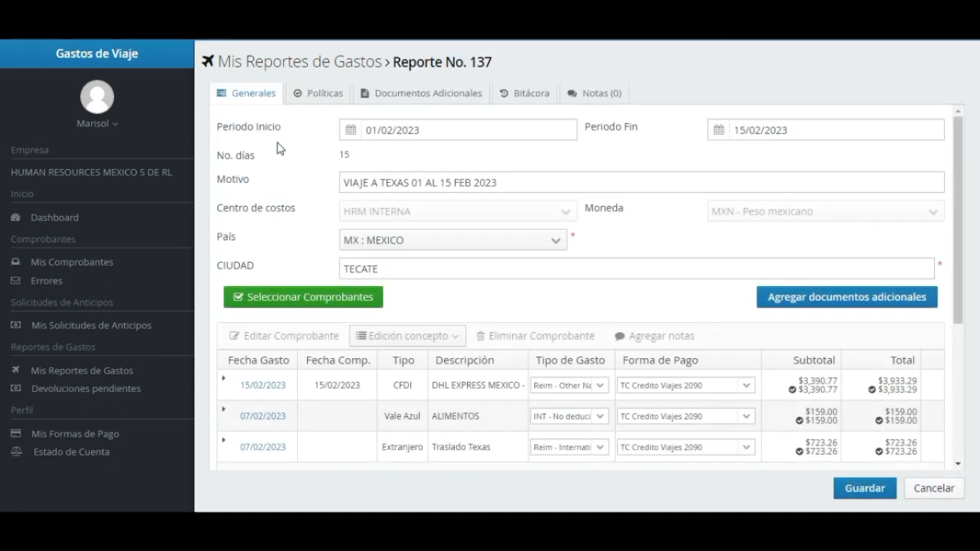Click the Tipo column header
This screenshot has width=980, height=551.
(x=403, y=360)
